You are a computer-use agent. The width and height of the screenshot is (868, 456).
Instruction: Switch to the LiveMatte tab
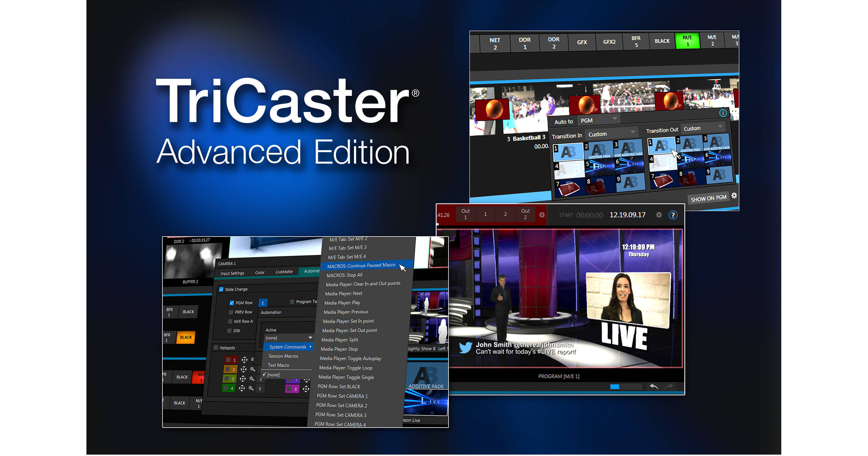click(284, 272)
